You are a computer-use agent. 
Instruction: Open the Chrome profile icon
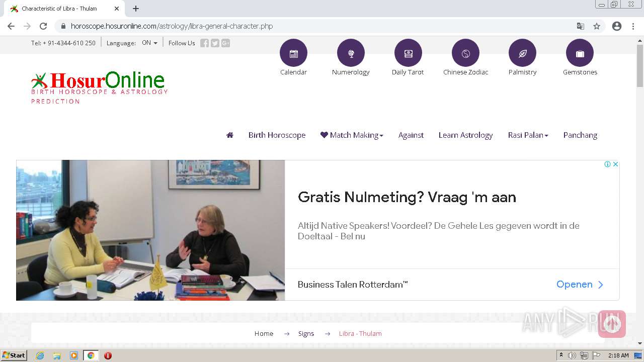tap(617, 26)
